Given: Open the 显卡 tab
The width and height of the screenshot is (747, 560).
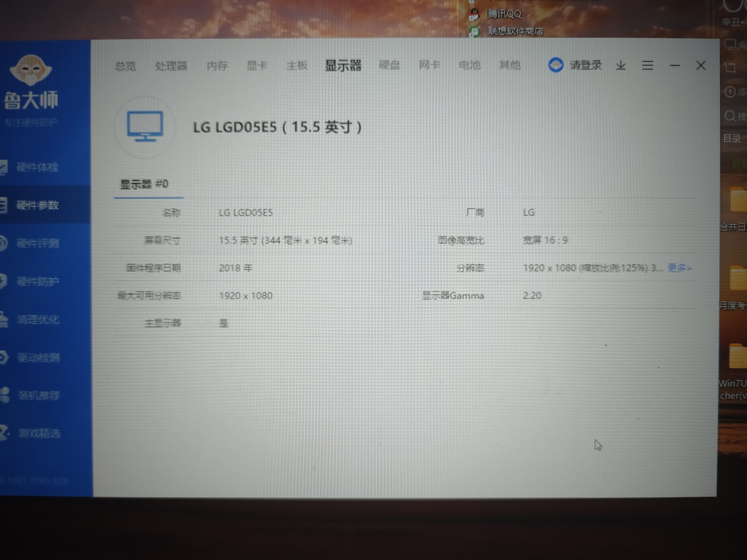Looking at the screenshot, I should point(257,65).
